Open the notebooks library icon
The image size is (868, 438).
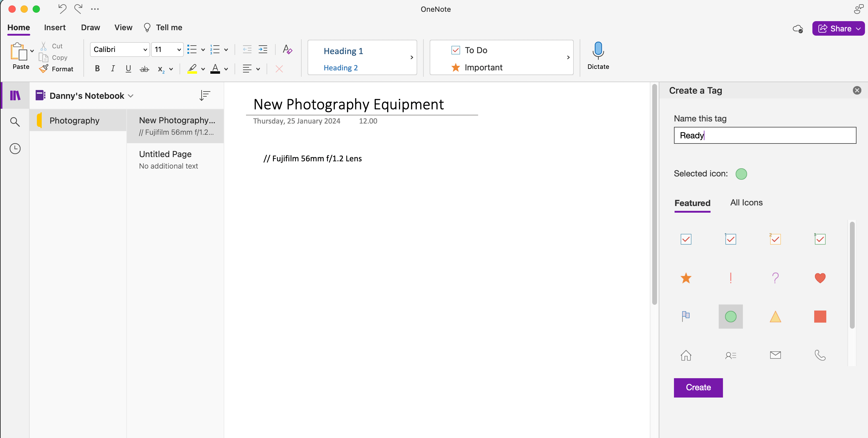click(x=15, y=95)
